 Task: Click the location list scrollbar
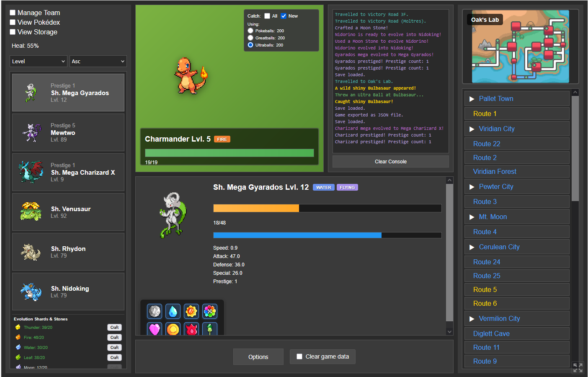tap(575, 149)
